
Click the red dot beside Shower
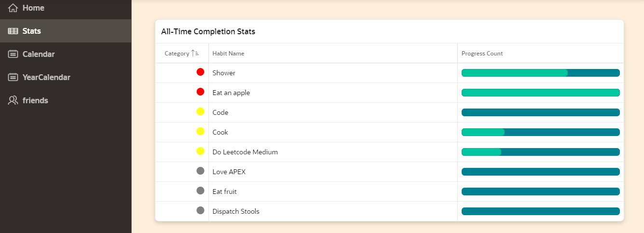(200, 72)
